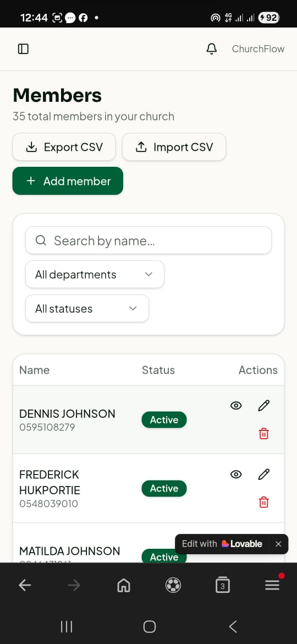
Task: Select FREDERICK HUKPORTIE name
Action: 50,482
